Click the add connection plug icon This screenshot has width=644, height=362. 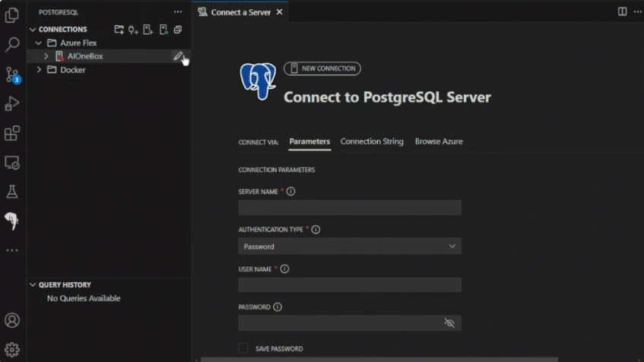pyautogui.click(x=133, y=29)
